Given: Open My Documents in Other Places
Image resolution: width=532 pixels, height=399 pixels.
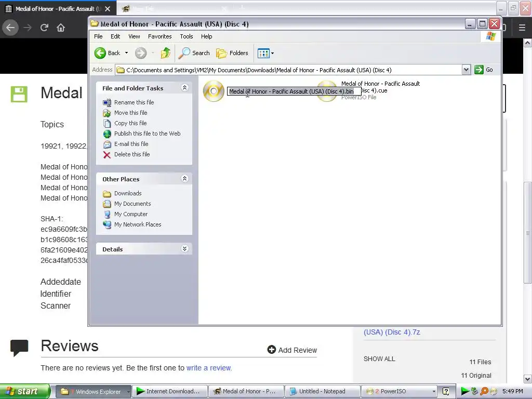Looking at the screenshot, I should click(x=132, y=204).
